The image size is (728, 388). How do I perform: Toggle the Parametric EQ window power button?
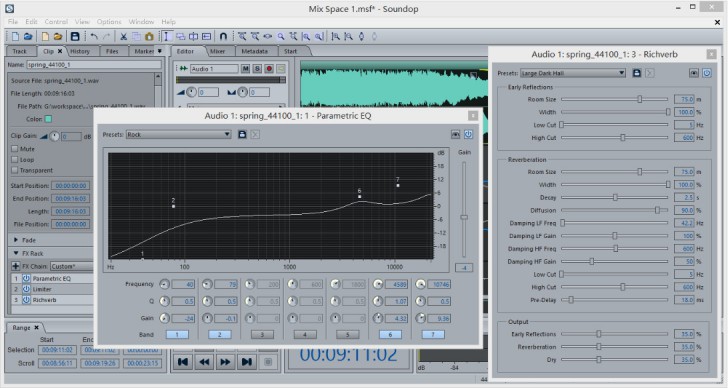(468, 134)
